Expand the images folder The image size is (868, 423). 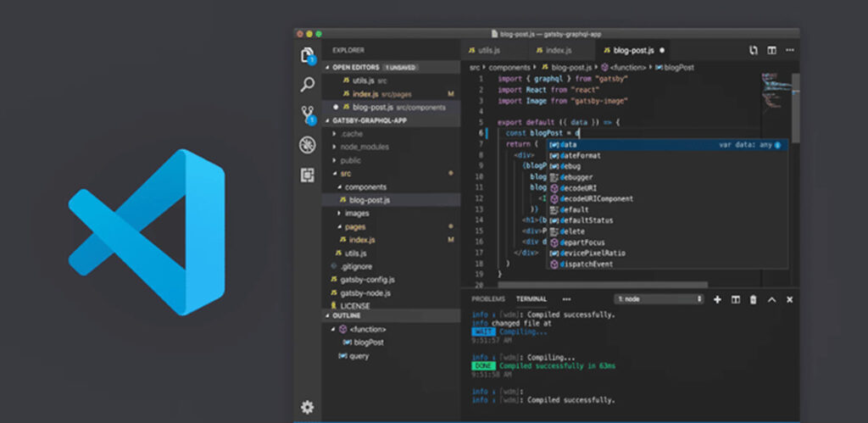pyautogui.click(x=339, y=213)
